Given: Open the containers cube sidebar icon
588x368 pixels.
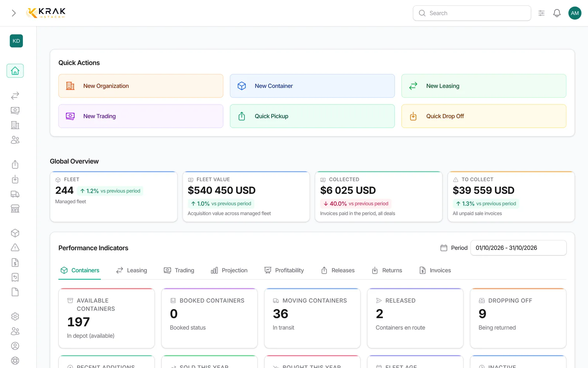Looking at the screenshot, I should pyautogui.click(x=15, y=233).
